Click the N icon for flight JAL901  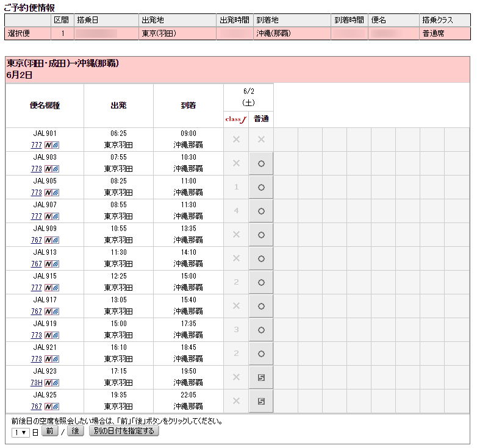[48, 145]
